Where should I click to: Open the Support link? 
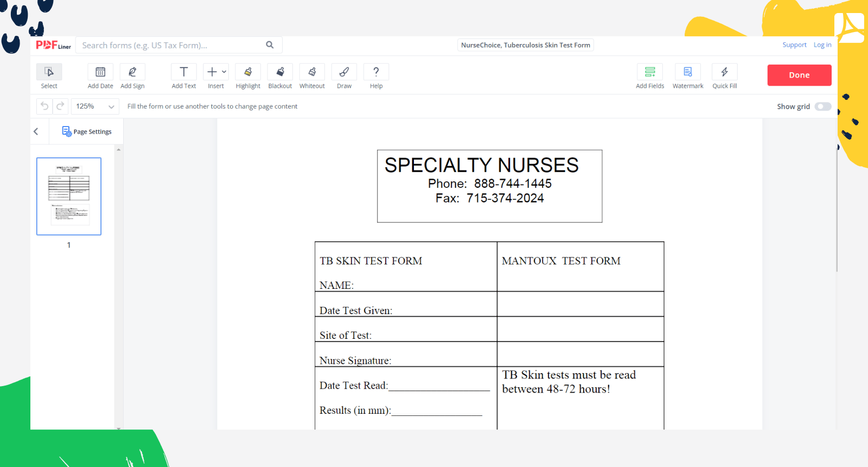click(794, 45)
